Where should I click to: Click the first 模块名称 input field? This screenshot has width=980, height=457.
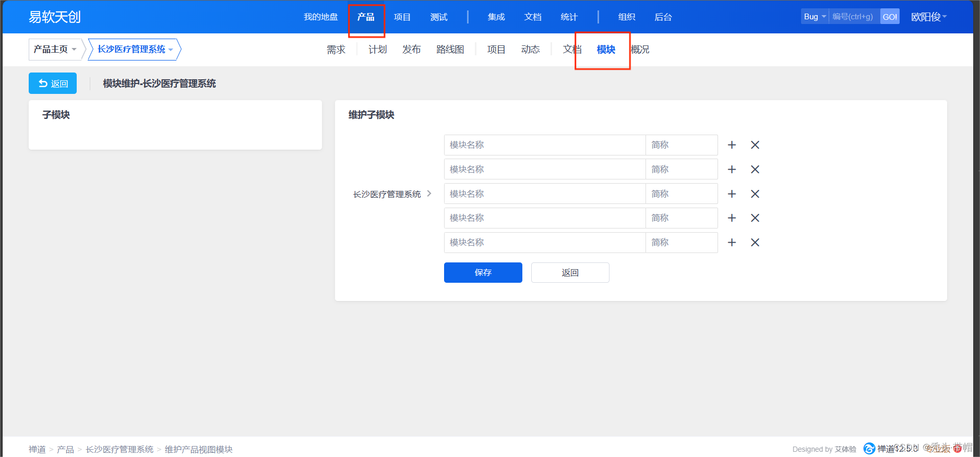point(545,145)
